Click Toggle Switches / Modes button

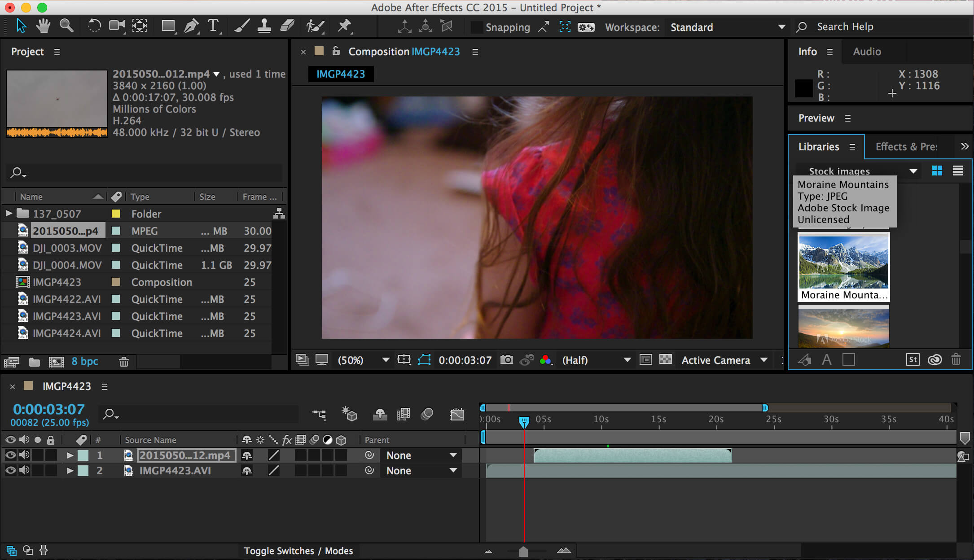pos(298,551)
